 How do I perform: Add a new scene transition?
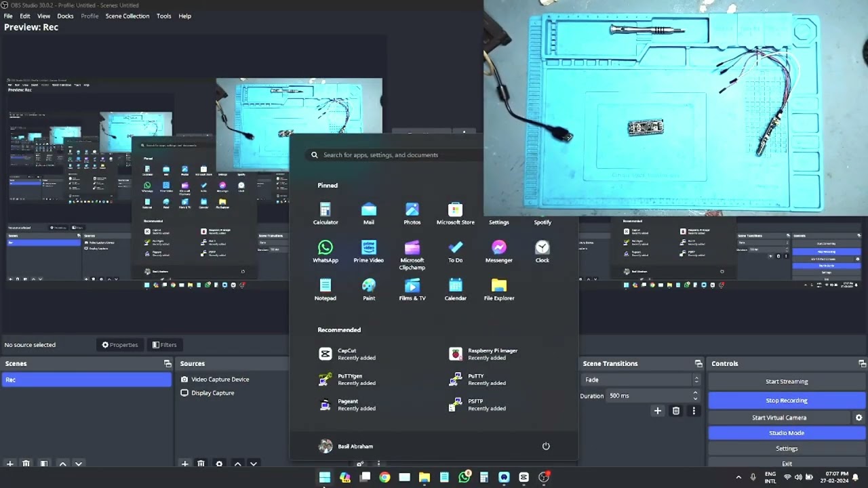(657, 411)
